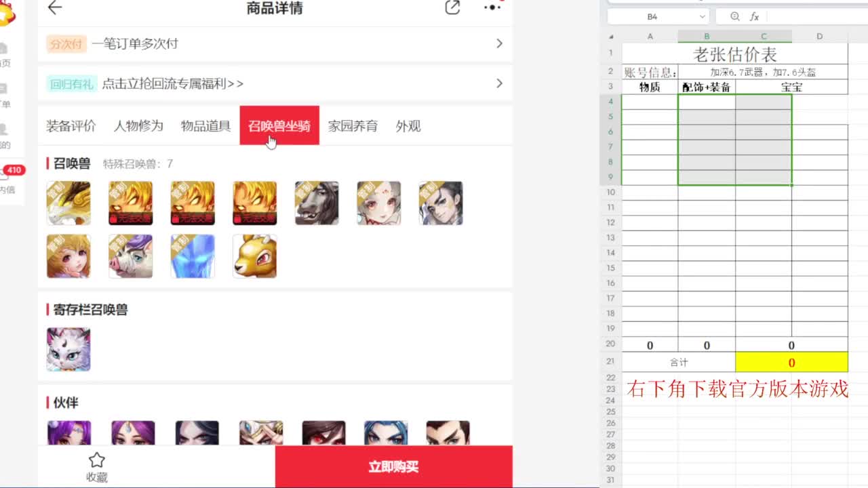Select row header 20 in the spreadsheet

coord(610,344)
